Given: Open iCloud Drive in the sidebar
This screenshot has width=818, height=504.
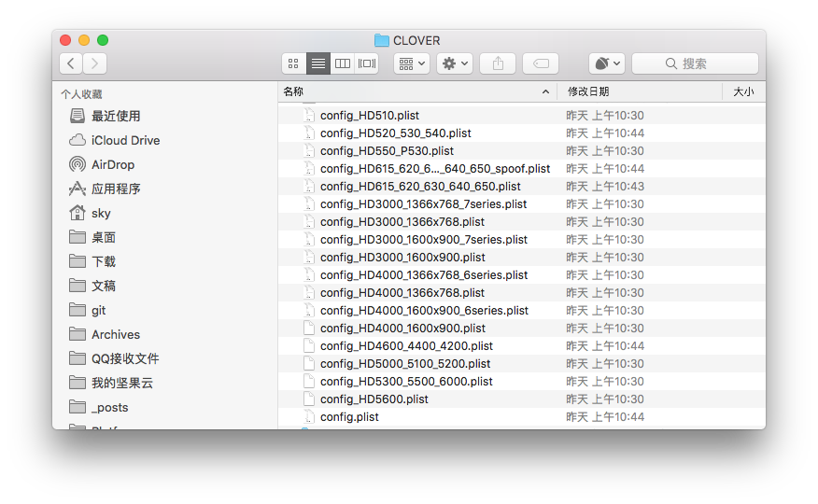Looking at the screenshot, I should click(x=125, y=140).
